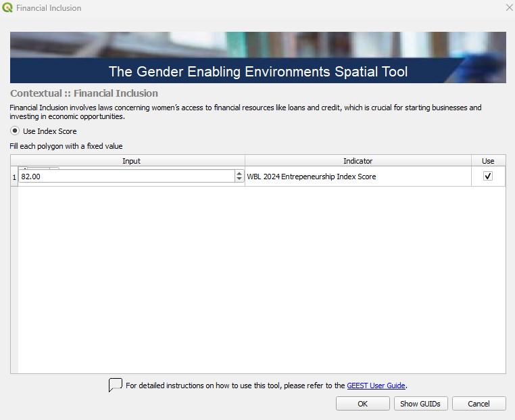Viewport: 515px width, 420px height.
Task: Increase the index score with up arrow
Action: coord(239,174)
